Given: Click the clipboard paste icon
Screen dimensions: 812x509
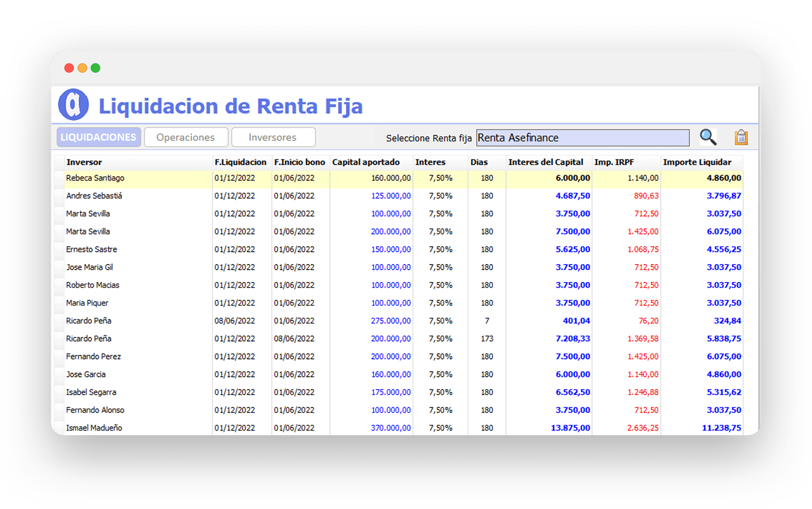Looking at the screenshot, I should pyautogui.click(x=741, y=137).
